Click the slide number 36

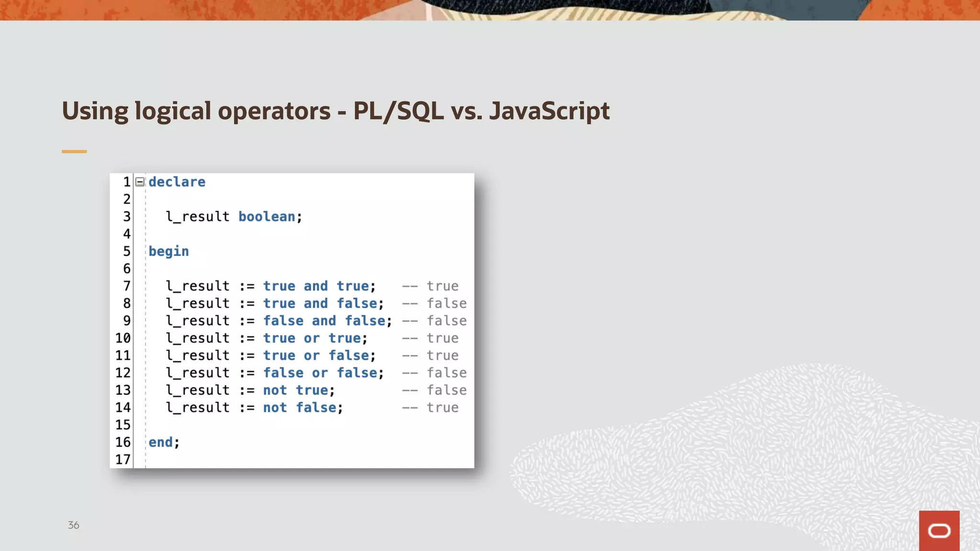[x=73, y=525]
